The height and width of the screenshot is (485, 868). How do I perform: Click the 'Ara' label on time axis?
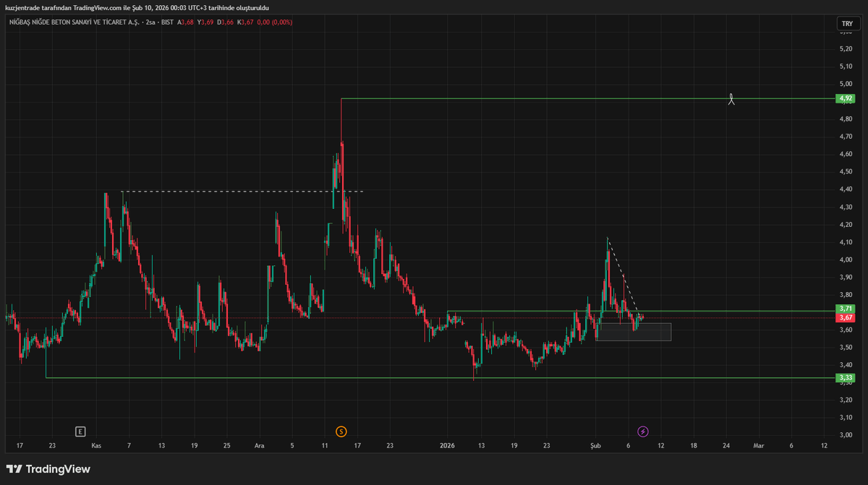(x=259, y=446)
